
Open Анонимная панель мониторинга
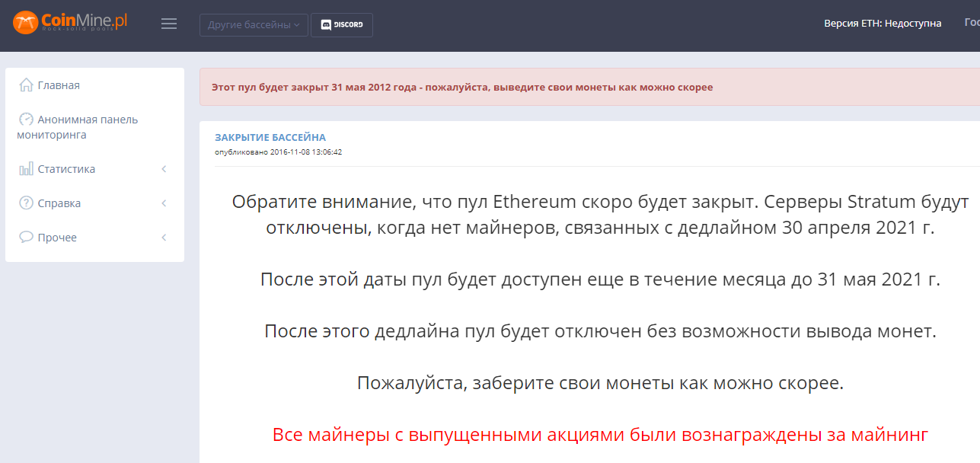coord(78,127)
